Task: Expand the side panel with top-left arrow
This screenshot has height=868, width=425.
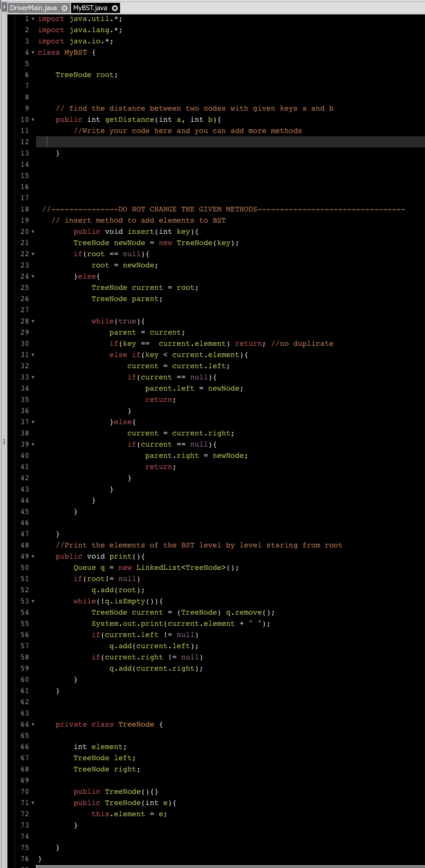Action: click(3, 7)
